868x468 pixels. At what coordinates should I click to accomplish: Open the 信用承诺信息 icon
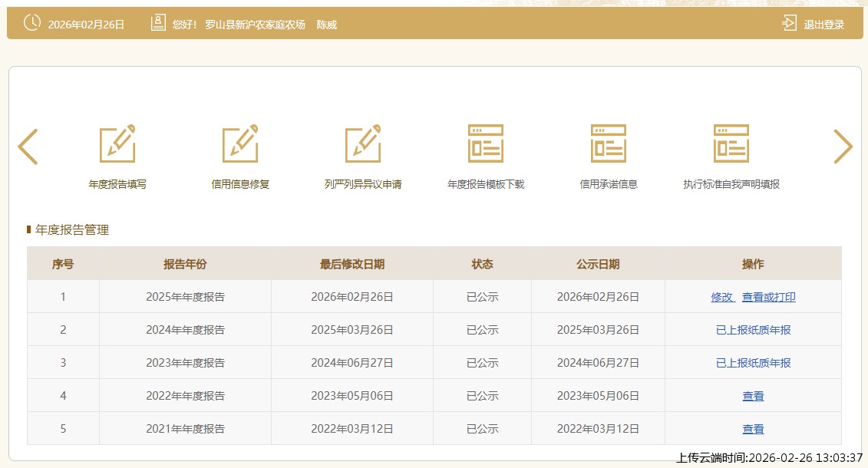point(609,143)
